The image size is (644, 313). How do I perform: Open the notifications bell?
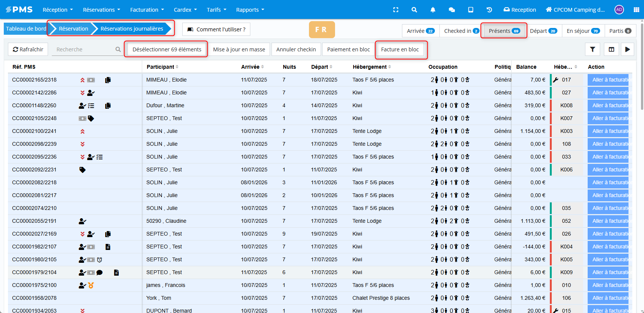pos(433,10)
